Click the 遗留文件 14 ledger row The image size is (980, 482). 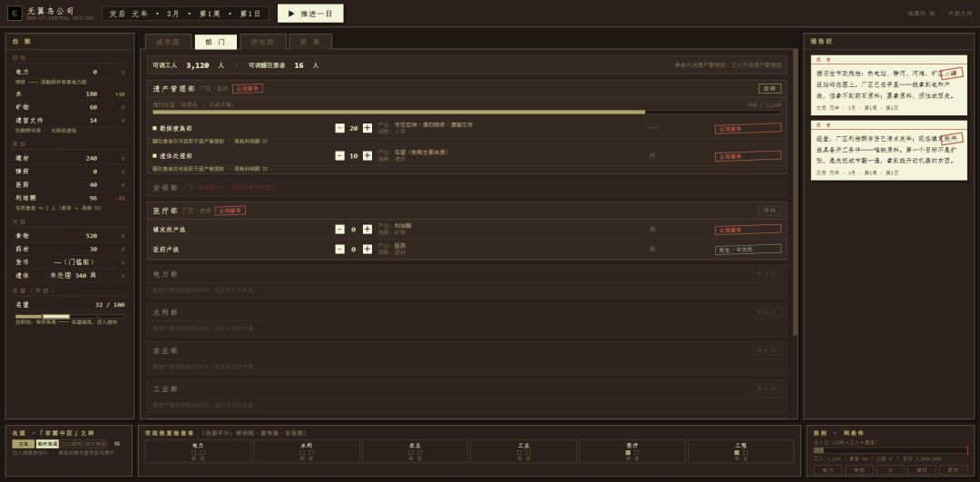pyautogui.click(x=70, y=120)
